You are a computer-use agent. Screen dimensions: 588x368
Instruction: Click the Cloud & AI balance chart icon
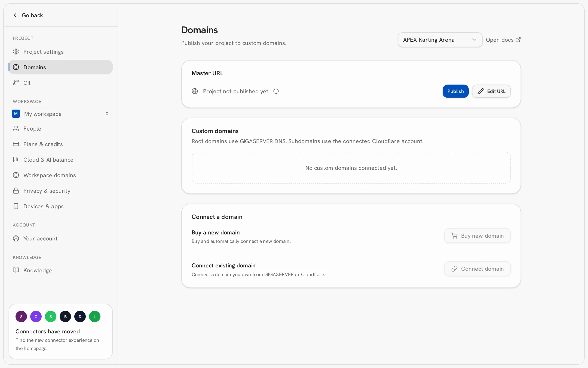16,159
